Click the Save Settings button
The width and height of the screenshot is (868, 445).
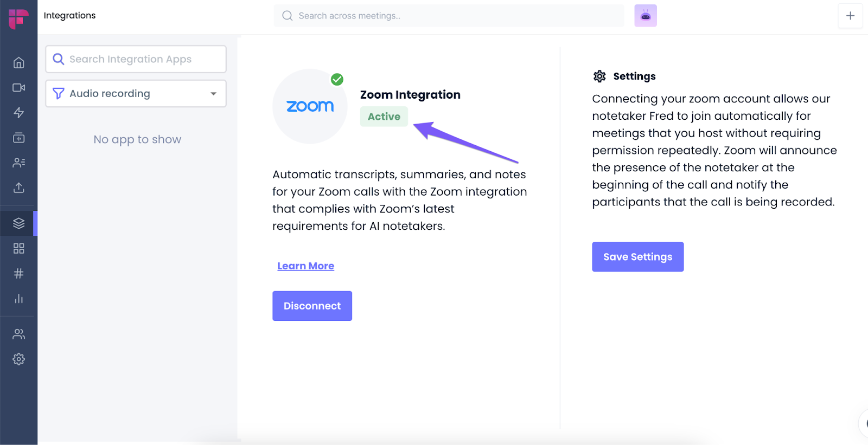[x=637, y=257]
